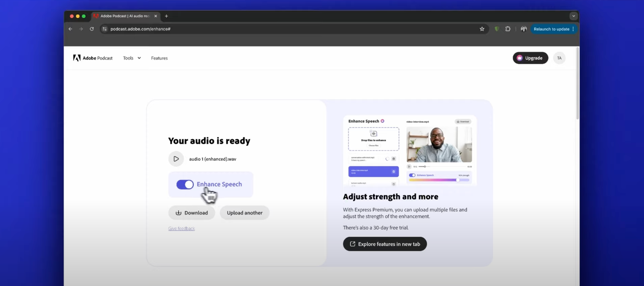Open the TA account avatar menu
644x286 pixels.
click(559, 58)
